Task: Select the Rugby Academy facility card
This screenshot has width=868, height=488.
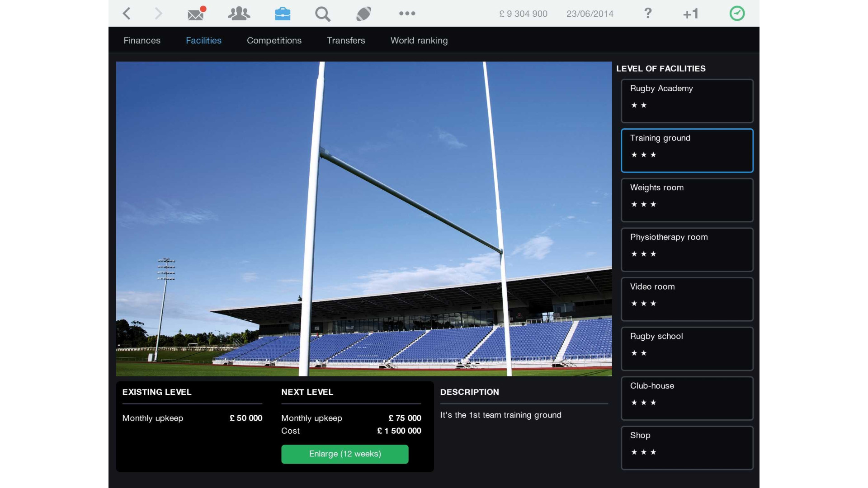Action: click(x=687, y=101)
